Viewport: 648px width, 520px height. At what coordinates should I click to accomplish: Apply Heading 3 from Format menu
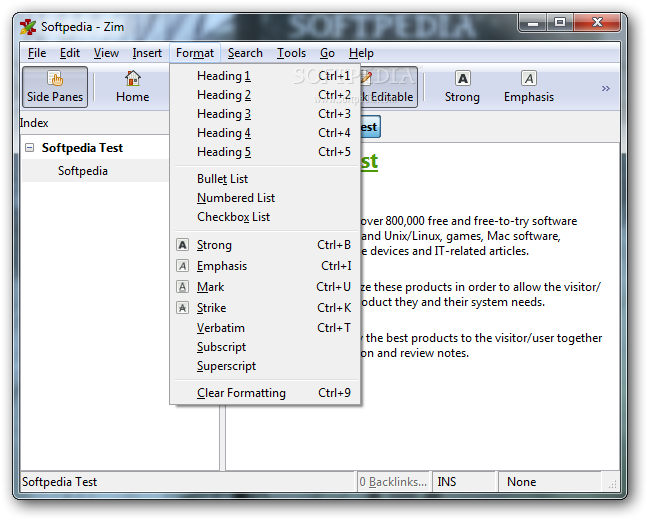click(265, 114)
